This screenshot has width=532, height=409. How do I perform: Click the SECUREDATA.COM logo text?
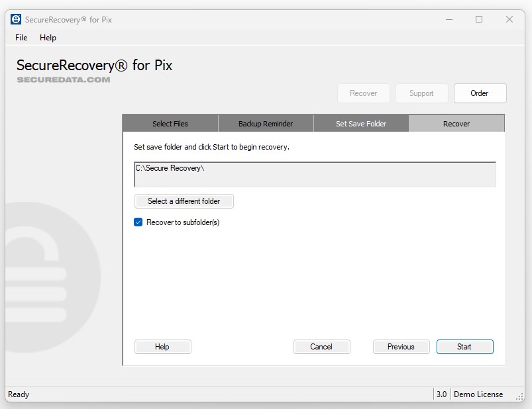pos(64,79)
